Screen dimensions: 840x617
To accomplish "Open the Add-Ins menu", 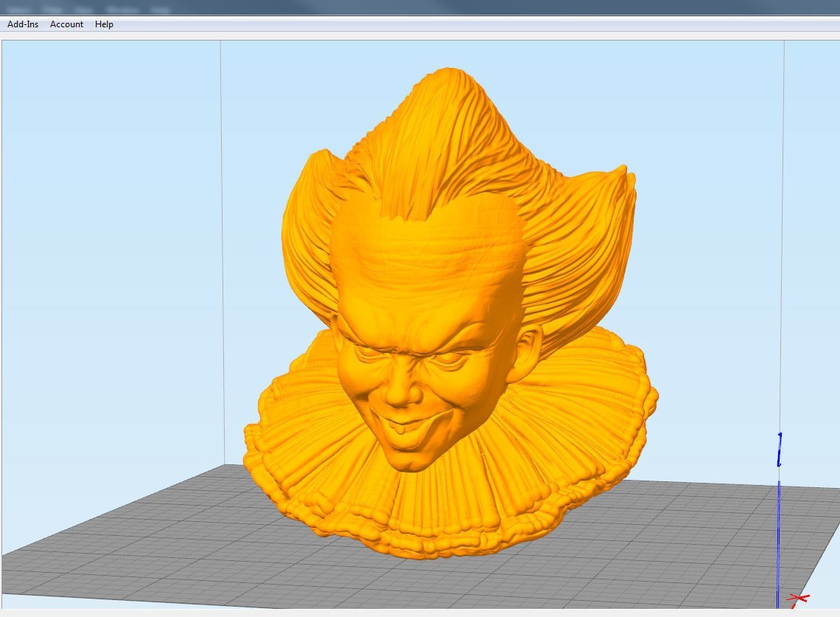I will coord(23,24).
